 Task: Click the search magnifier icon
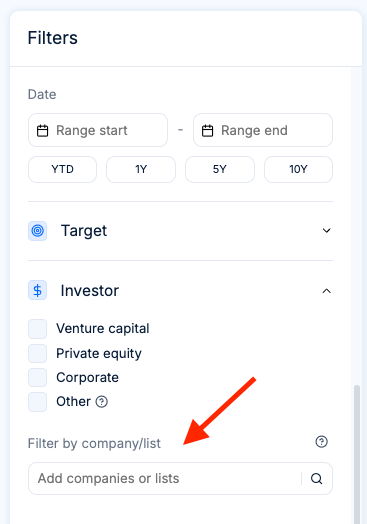pyautogui.click(x=317, y=479)
